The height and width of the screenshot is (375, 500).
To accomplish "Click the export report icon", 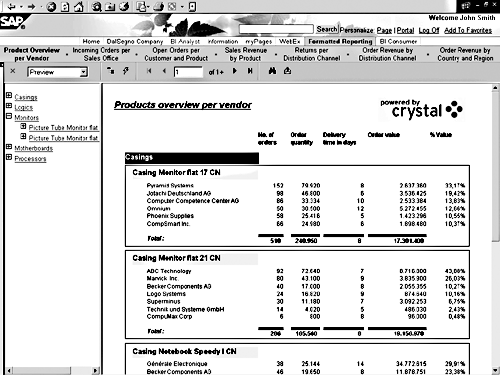I will pos(287,71).
